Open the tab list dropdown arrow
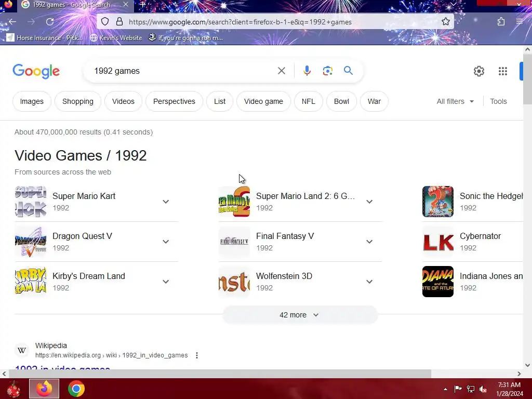The height and width of the screenshot is (399, 532). pos(453,4)
